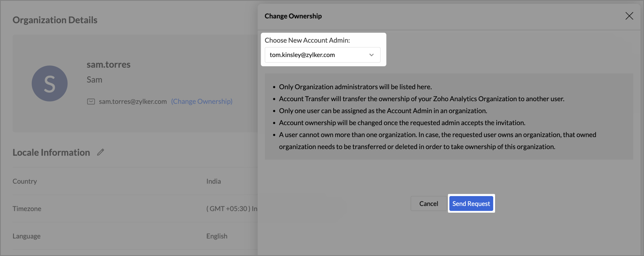The image size is (644, 256).
Task: Click the sam.torres username heading
Action: pyautogui.click(x=108, y=64)
